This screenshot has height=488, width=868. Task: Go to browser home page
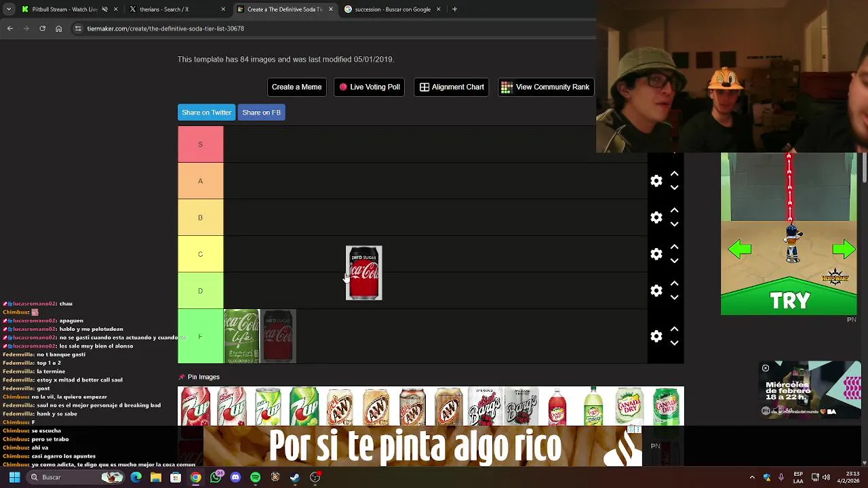click(58, 28)
